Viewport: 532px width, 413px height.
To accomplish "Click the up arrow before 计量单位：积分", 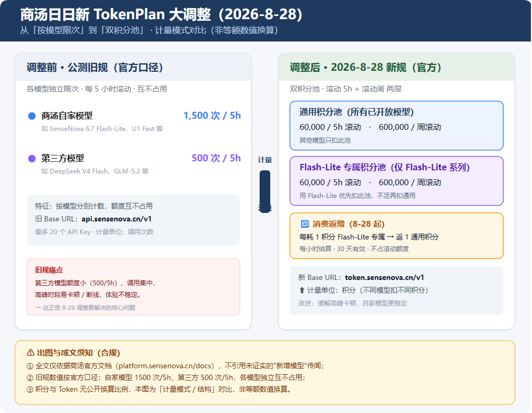I will (302, 290).
